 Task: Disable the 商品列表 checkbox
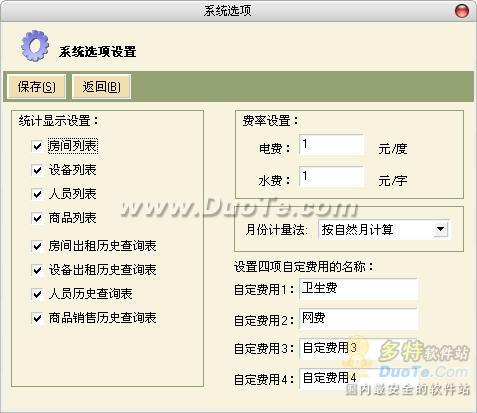(x=37, y=218)
